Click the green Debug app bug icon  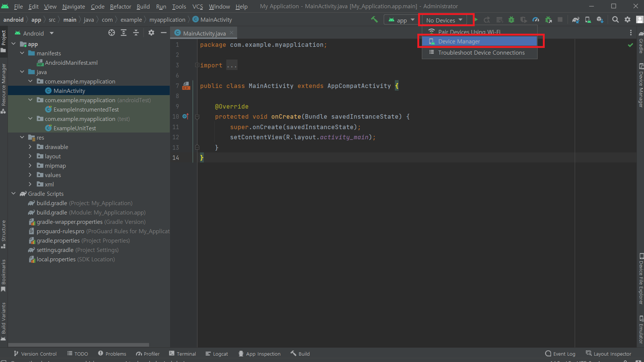coord(511,19)
